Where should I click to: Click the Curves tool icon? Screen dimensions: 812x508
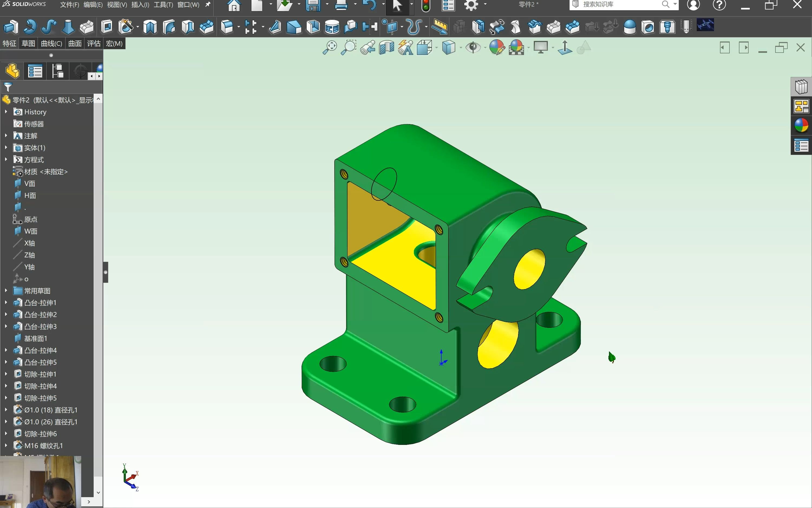click(414, 27)
